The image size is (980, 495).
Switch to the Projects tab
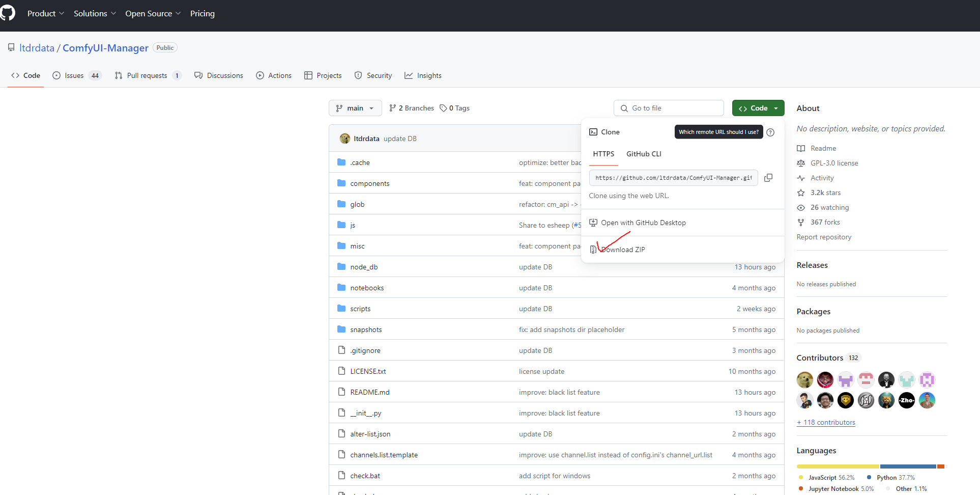click(x=323, y=75)
